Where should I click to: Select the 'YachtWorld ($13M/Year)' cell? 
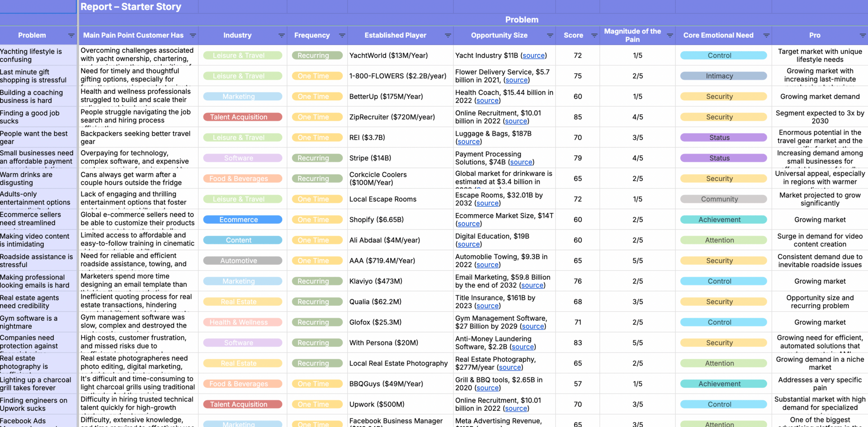pyautogui.click(x=401, y=56)
